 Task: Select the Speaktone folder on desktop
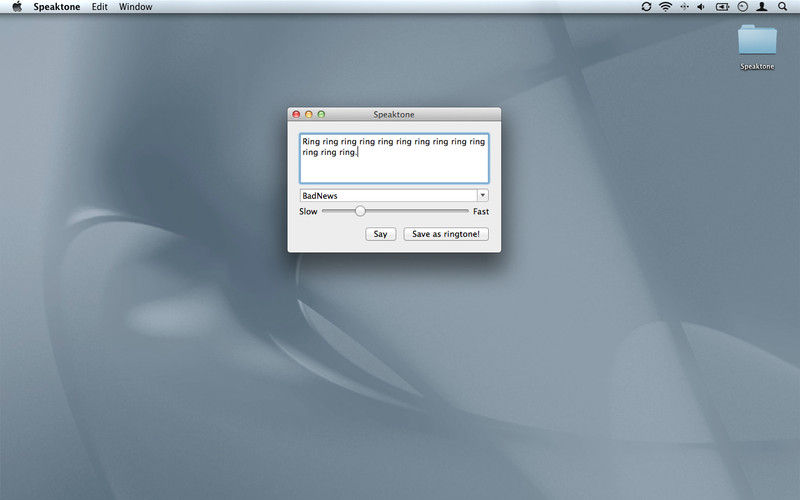pos(757,47)
